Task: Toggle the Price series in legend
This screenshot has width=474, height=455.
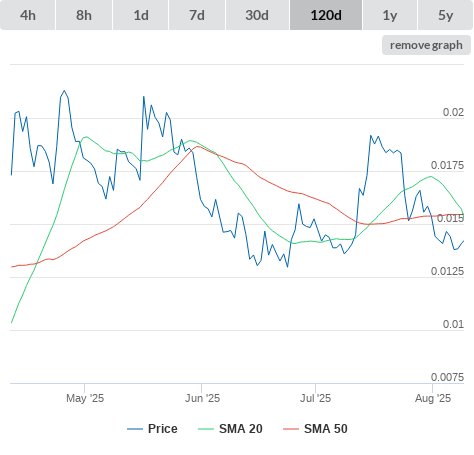Action: tap(152, 429)
